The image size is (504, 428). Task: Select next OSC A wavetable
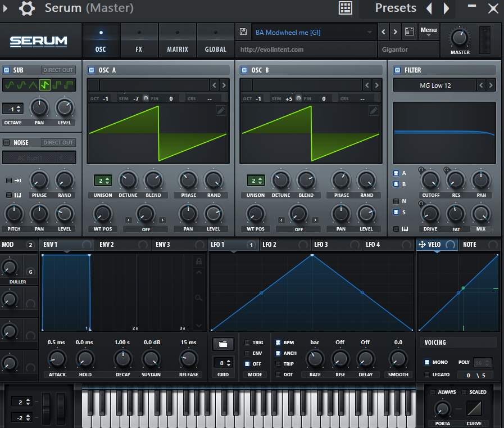[x=224, y=85]
